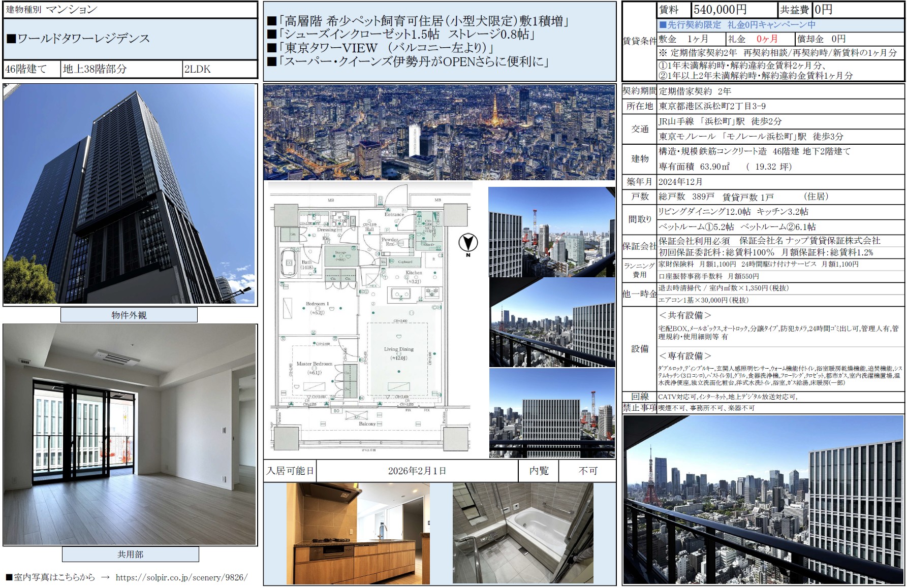This screenshot has width=907, height=588.
Task: Click the red 0ヶ月 key money text
Action: 767,39
